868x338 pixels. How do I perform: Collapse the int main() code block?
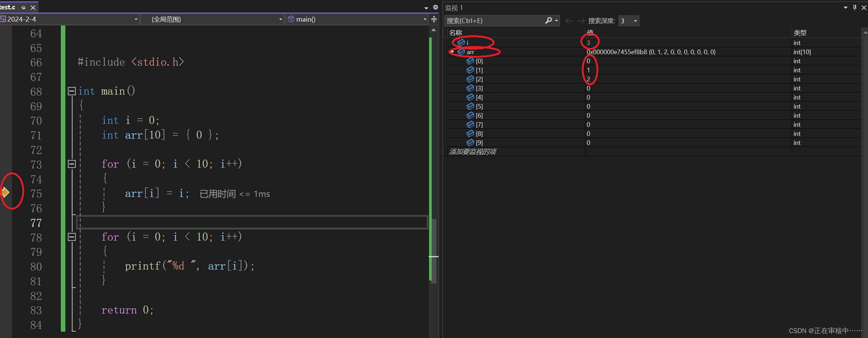tap(72, 91)
